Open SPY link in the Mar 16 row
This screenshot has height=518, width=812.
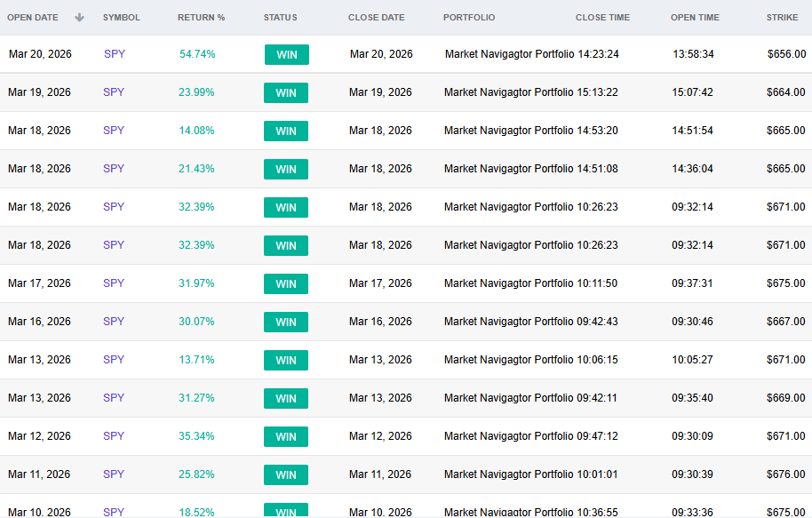pos(114,322)
